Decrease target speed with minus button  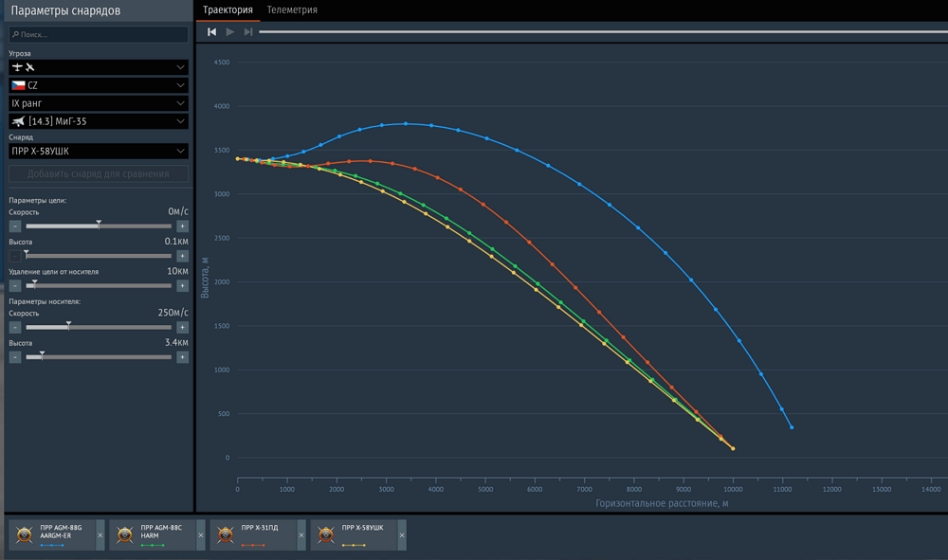click(x=15, y=226)
